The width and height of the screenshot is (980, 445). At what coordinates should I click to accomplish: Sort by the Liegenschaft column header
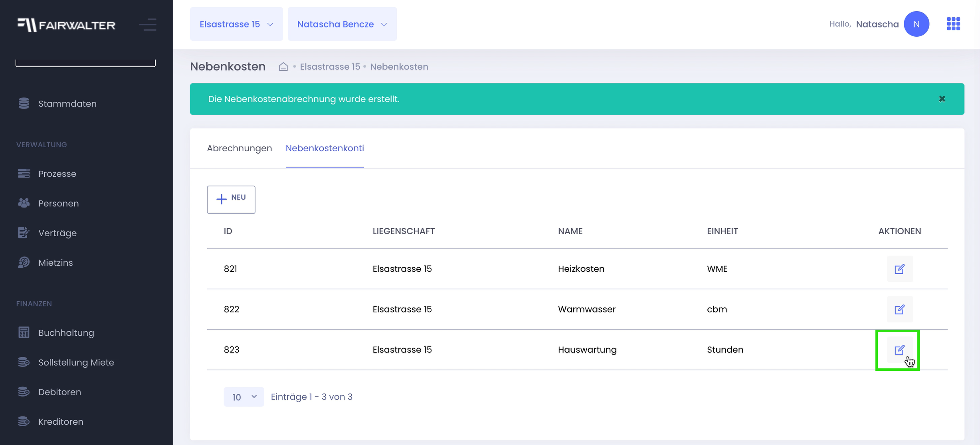(404, 231)
